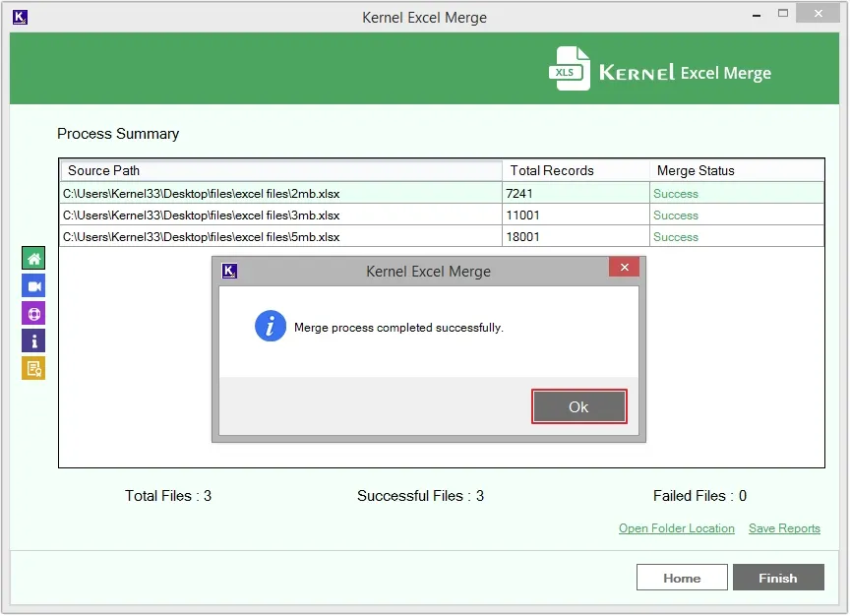Select the 5mb.xlsx row in the table
Screen dimensions: 850x616
(x=280, y=237)
